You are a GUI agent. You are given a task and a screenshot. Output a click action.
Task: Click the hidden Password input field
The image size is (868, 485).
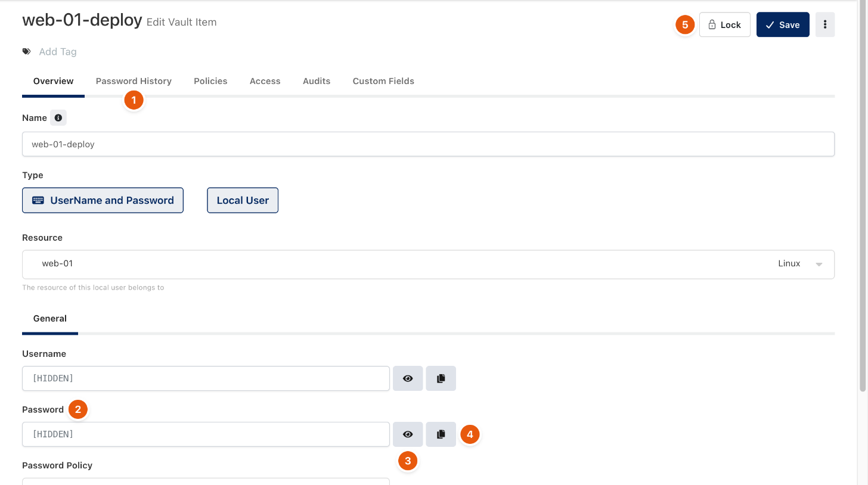tap(206, 434)
